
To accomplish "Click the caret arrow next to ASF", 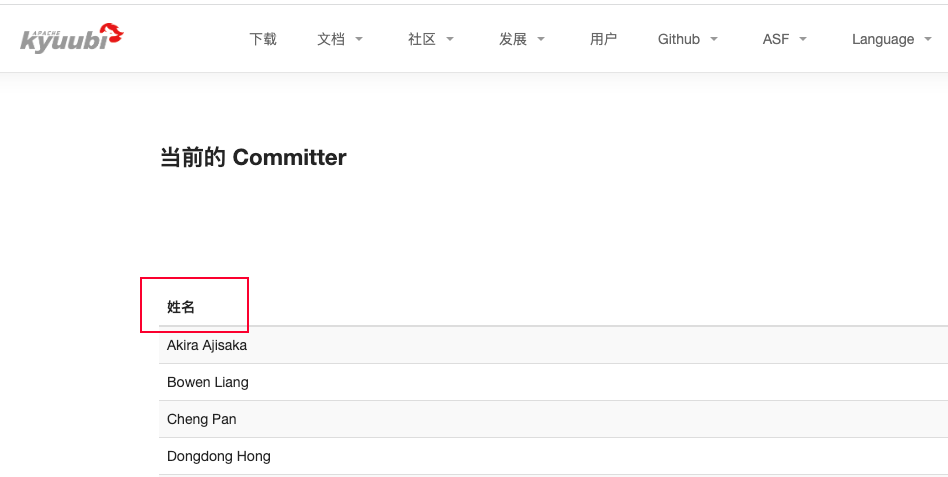I will tap(803, 39).
